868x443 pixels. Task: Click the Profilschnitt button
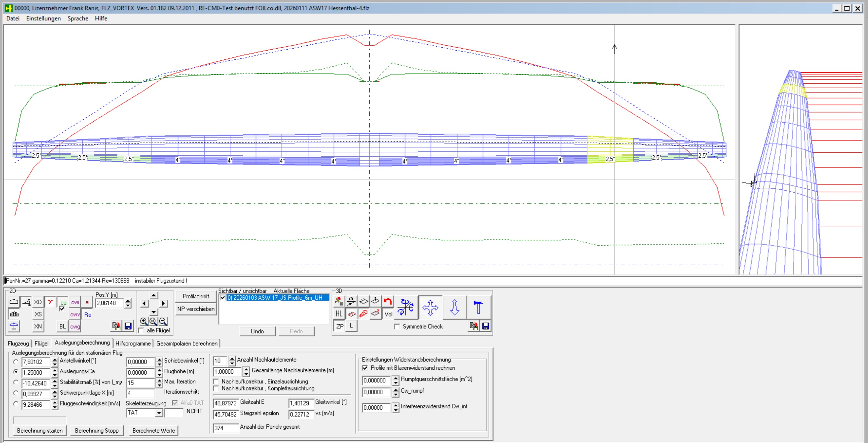196,296
